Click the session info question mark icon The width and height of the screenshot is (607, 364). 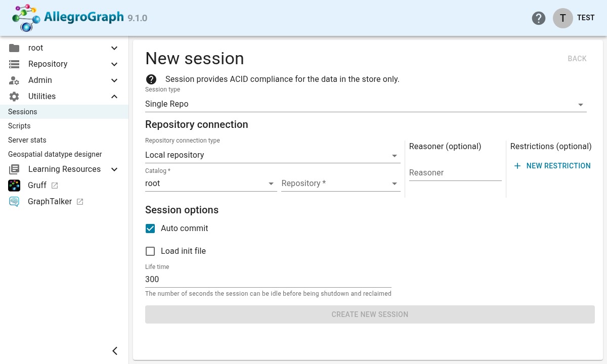click(151, 79)
